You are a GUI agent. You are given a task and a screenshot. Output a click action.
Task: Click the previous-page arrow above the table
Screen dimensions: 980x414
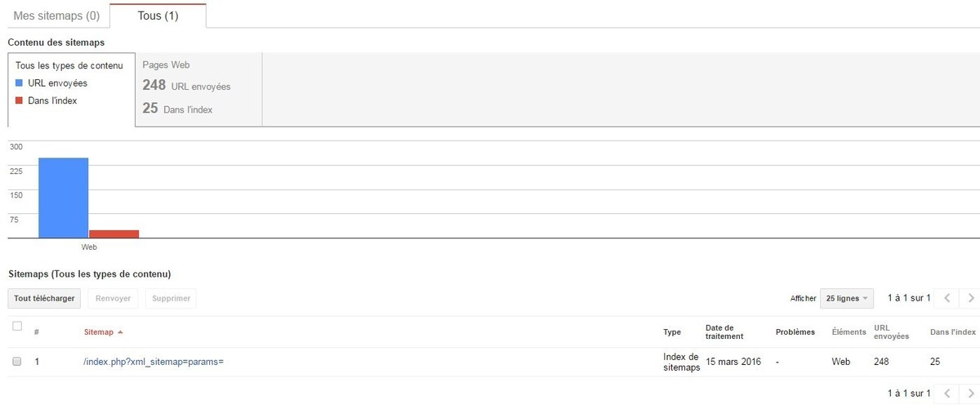pos(947,298)
